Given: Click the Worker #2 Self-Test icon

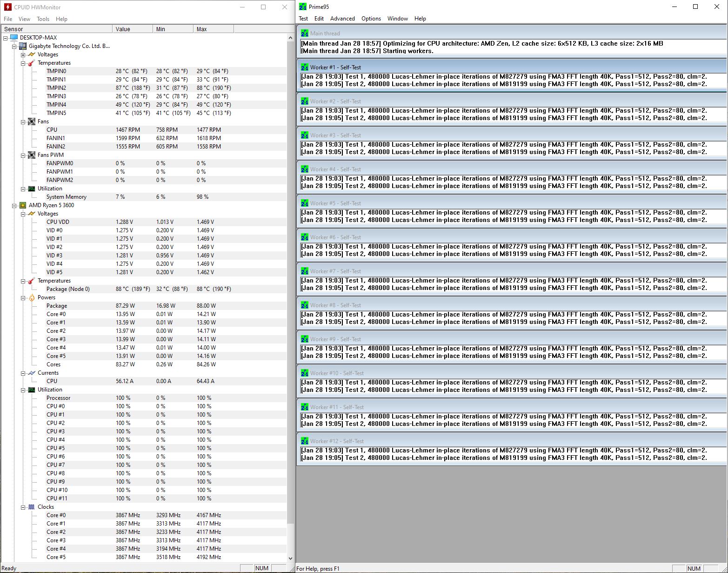Looking at the screenshot, I should (x=305, y=101).
